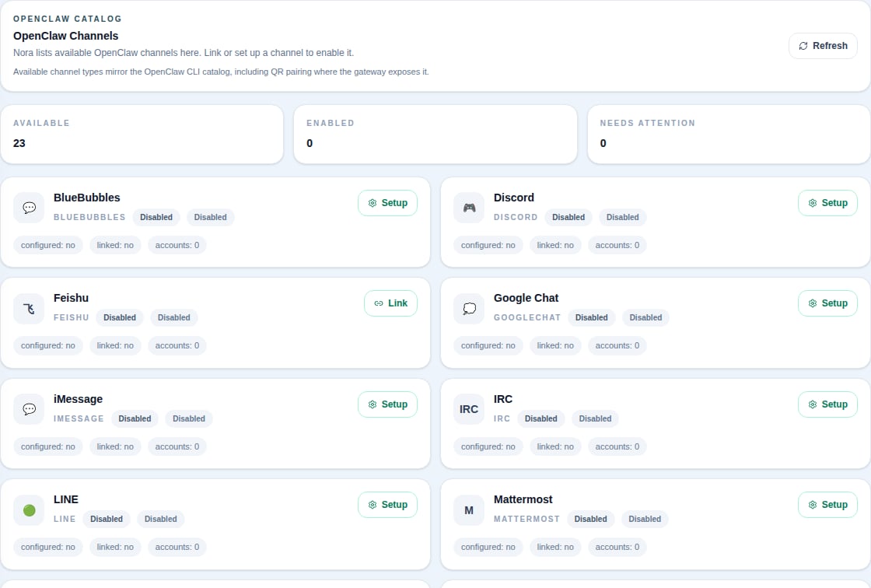Start iMessage channel Setup

coord(387,404)
